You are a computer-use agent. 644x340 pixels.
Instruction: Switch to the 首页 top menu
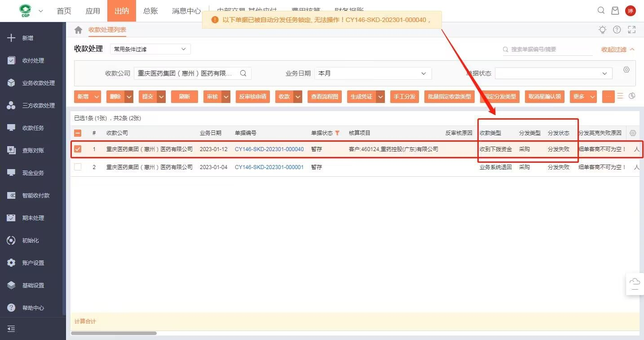pos(64,11)
